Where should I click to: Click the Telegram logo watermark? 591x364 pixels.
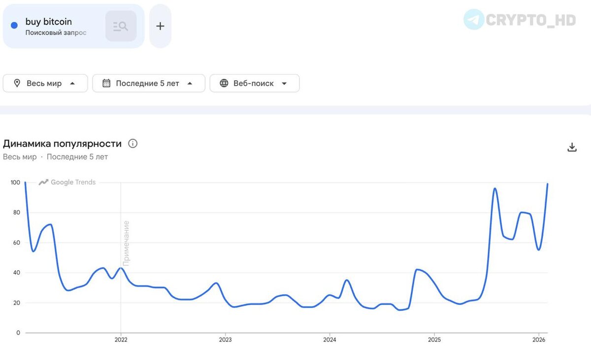474,20
